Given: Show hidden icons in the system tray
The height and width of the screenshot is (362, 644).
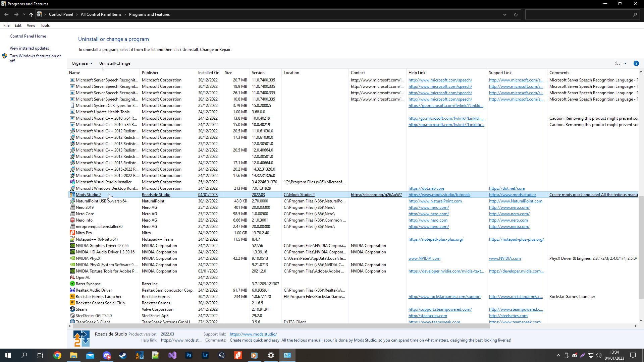Looking at the screenshot, I should 558,355.
